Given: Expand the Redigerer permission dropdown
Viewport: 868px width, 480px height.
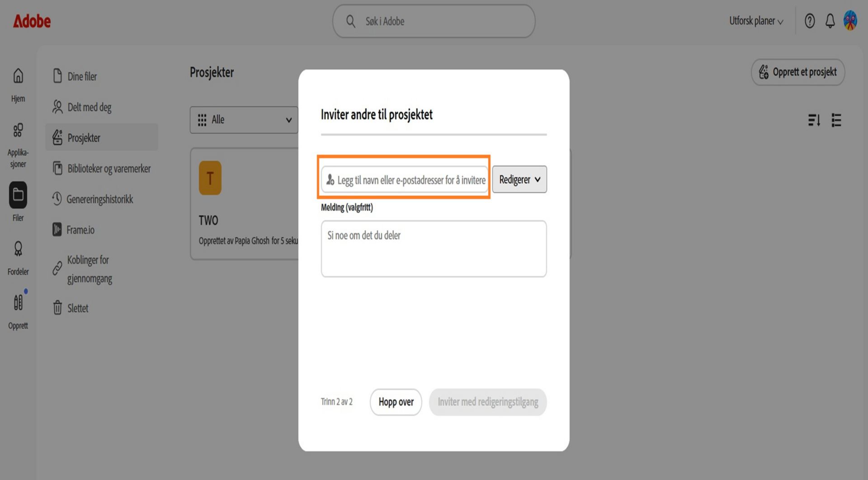Looking at the screenshot, I should (x=519, y=180).
